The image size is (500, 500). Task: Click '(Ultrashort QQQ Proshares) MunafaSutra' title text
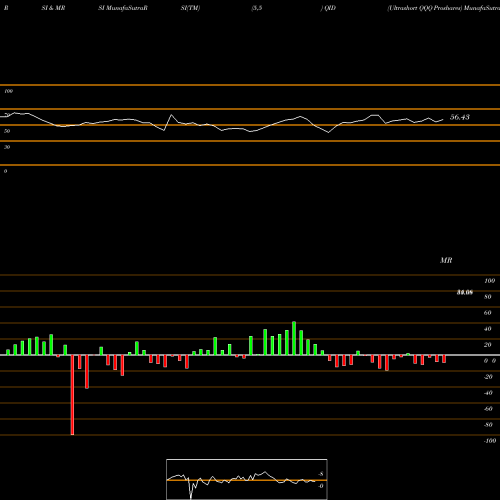tap(443, 8)
